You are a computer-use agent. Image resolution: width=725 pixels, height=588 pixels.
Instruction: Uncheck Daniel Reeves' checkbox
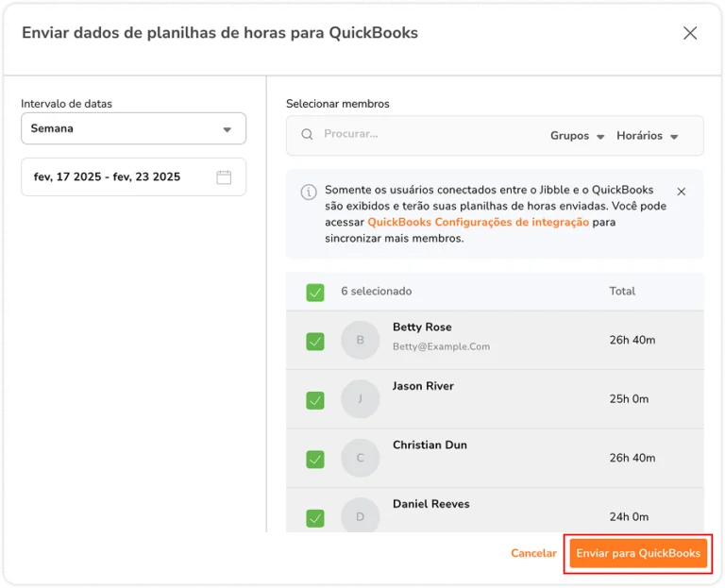pos(315,518)
